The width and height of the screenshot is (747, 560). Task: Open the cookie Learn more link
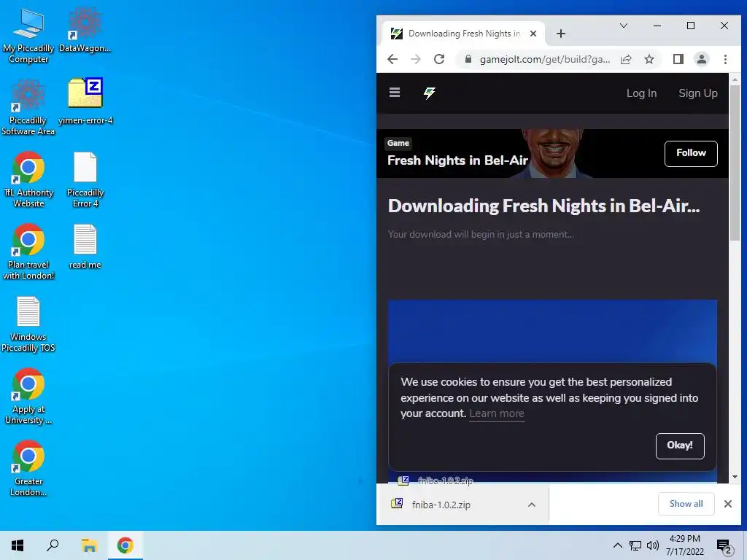click(x=496, y=414)
